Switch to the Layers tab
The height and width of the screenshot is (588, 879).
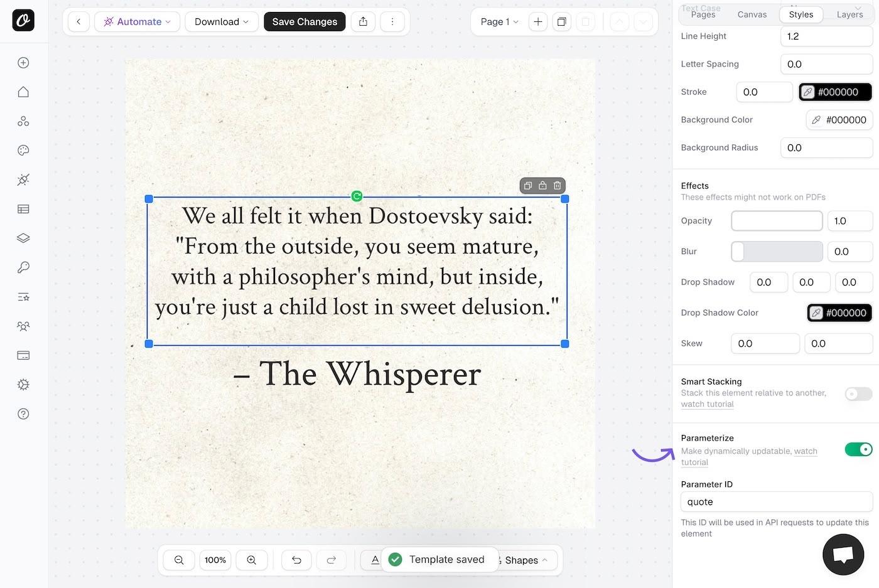point(849,14)
